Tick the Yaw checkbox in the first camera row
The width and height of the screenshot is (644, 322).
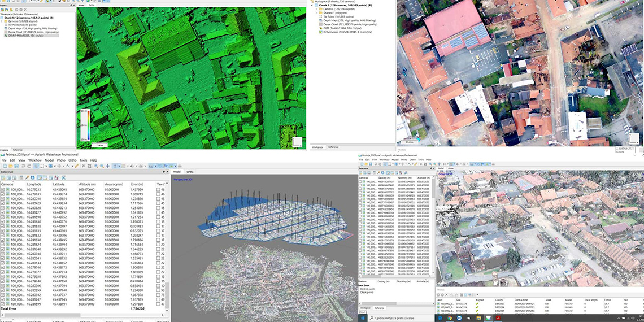pyautogui.click(x=158, y=189)
